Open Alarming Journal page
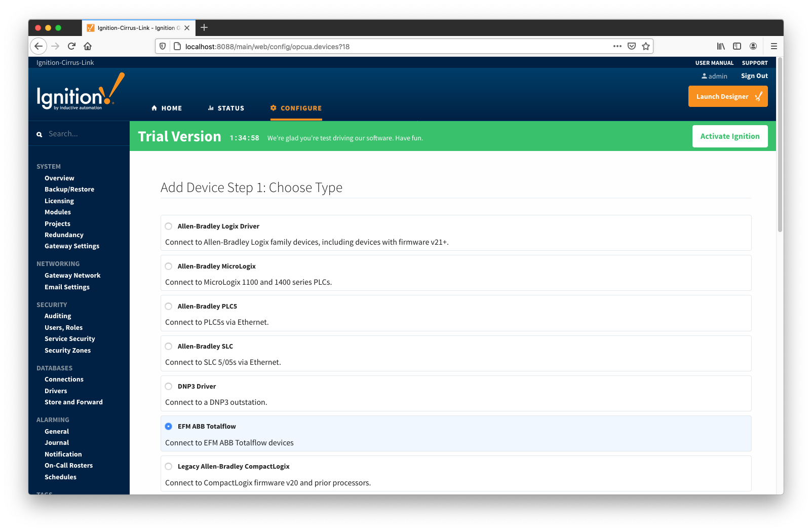Image resolution: width=812 pixels, height=532 pixels. (57, 443)
